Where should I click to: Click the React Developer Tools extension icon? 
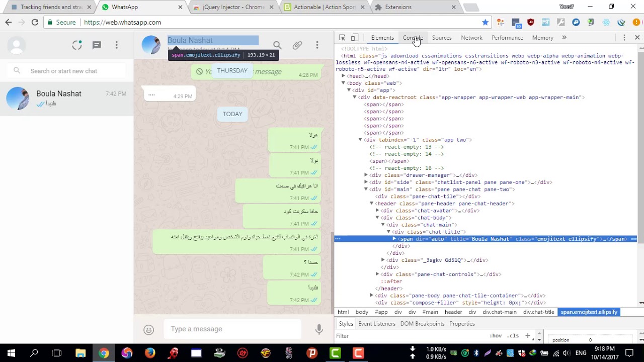(x=606, y=22)
